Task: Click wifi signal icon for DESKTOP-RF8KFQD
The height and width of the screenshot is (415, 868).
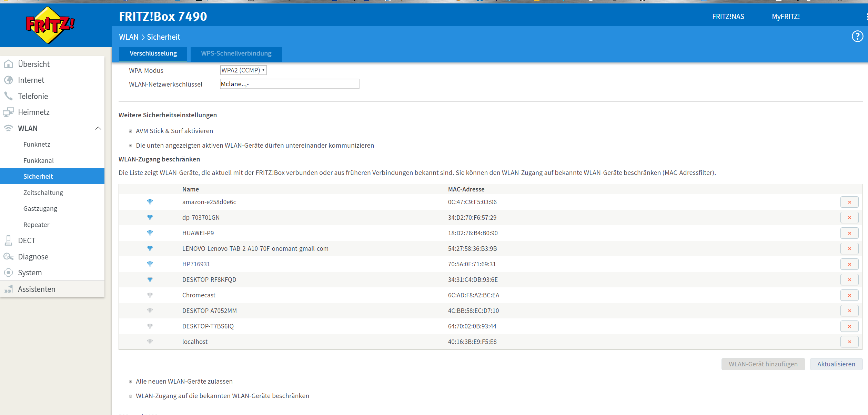Action: tap(150, 279)
